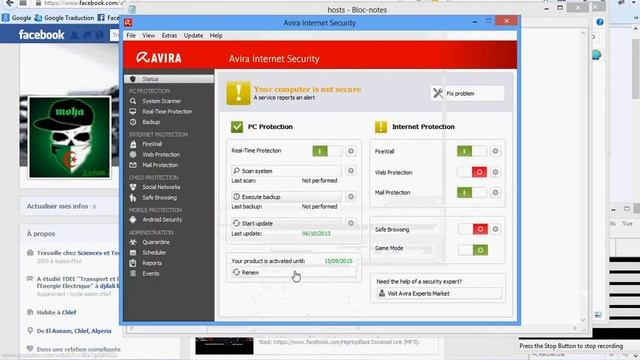Select Scheduler label in the sidebar
The image size is (640, 360).
(154, 253)
